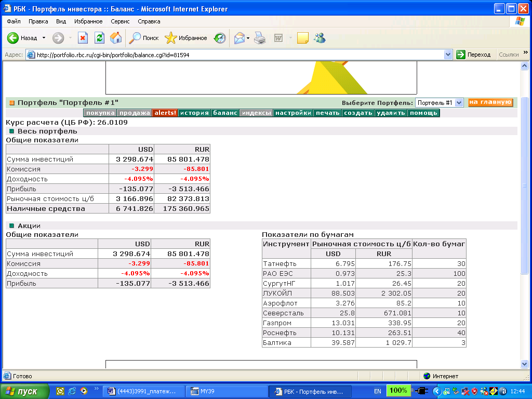This screenshot has width=532, height=399.
Task: Click the Переход go button
Action: [x=474, y=55]
